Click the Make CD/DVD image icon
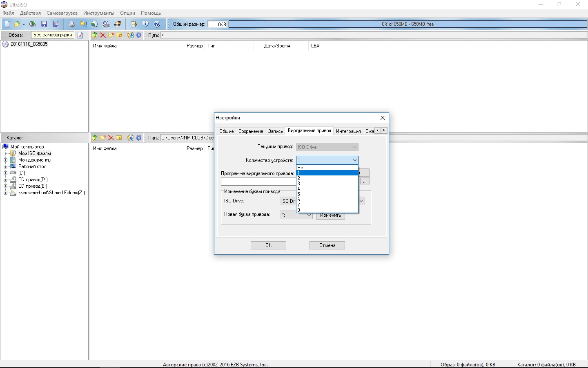The width and height of the screenshot is (588, 368). tap(72, 24)
